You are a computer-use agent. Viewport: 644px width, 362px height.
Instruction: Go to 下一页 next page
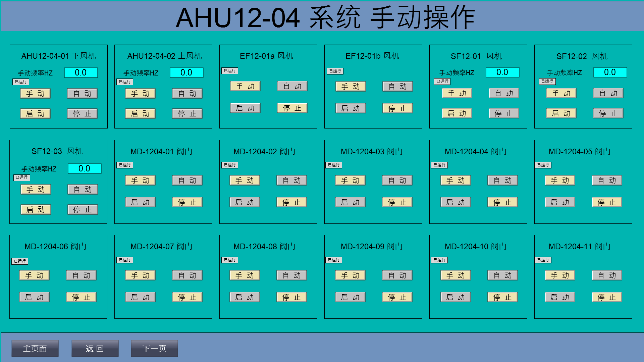coord(154,348)
